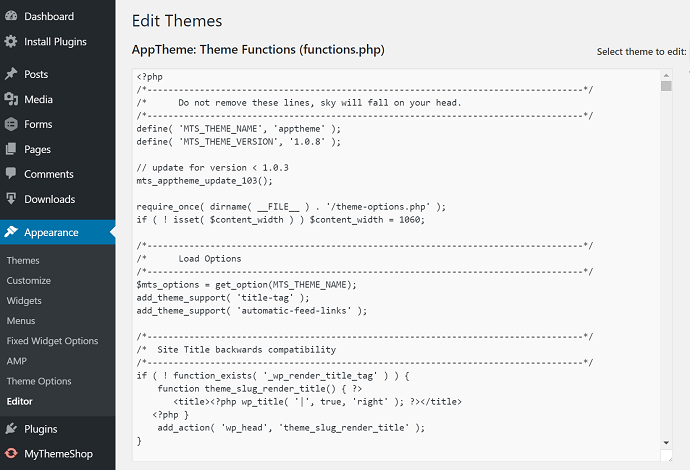Click the Pages icon in sidebar

pos(11,149)
